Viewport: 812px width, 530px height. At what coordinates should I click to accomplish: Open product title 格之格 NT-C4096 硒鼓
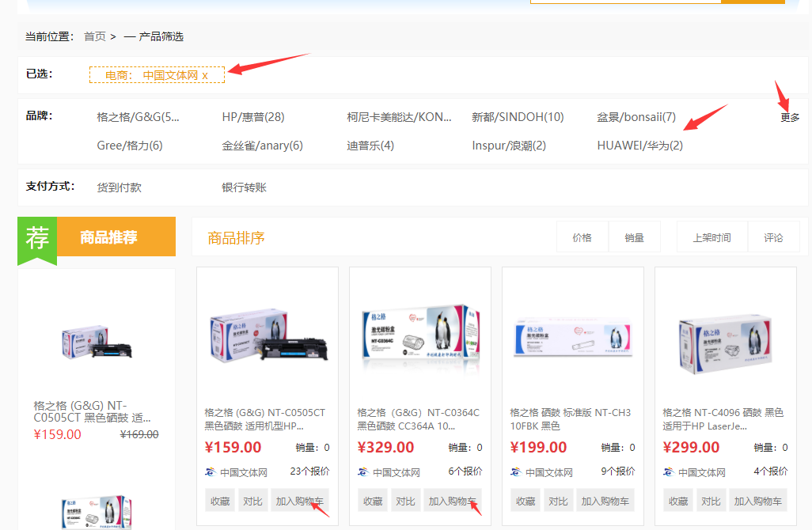[723, 419]
